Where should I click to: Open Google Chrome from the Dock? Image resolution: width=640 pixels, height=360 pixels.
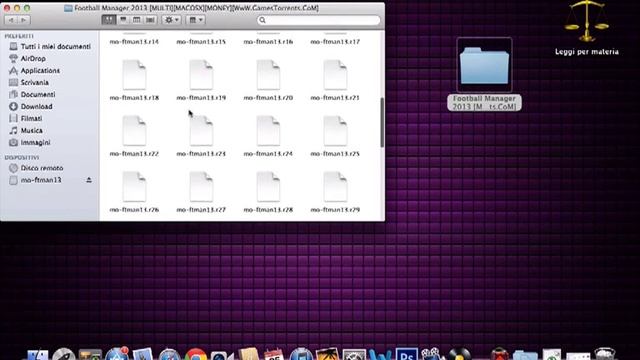pos(196,354)
